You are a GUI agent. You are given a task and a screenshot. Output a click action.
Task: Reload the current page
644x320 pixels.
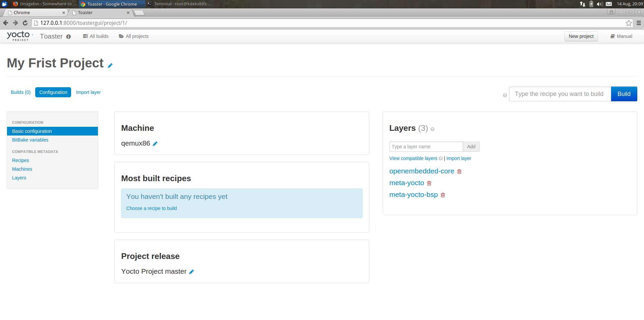coord(25,23)
